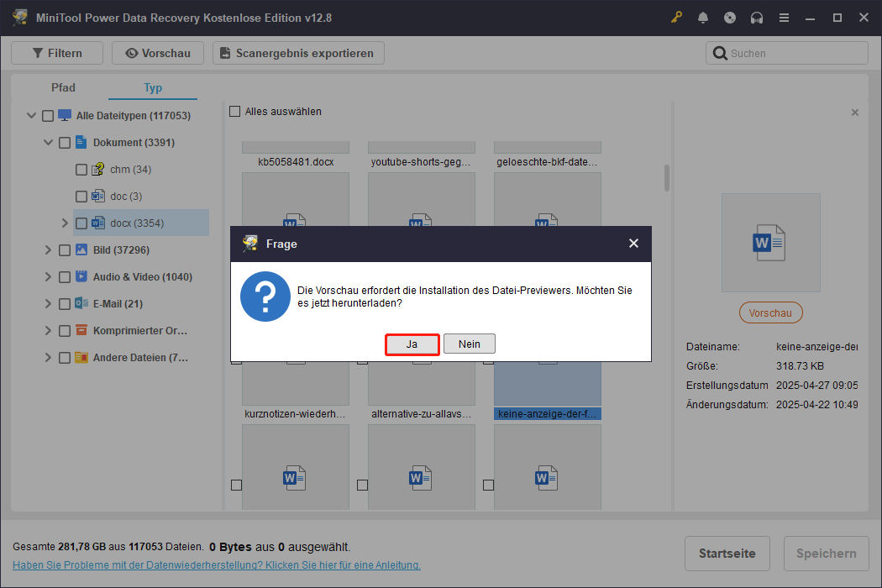This screenshot has height=588, width=882.
Task: Collapse the Alle Dateitypen tree node
Action: pos(31,115)
